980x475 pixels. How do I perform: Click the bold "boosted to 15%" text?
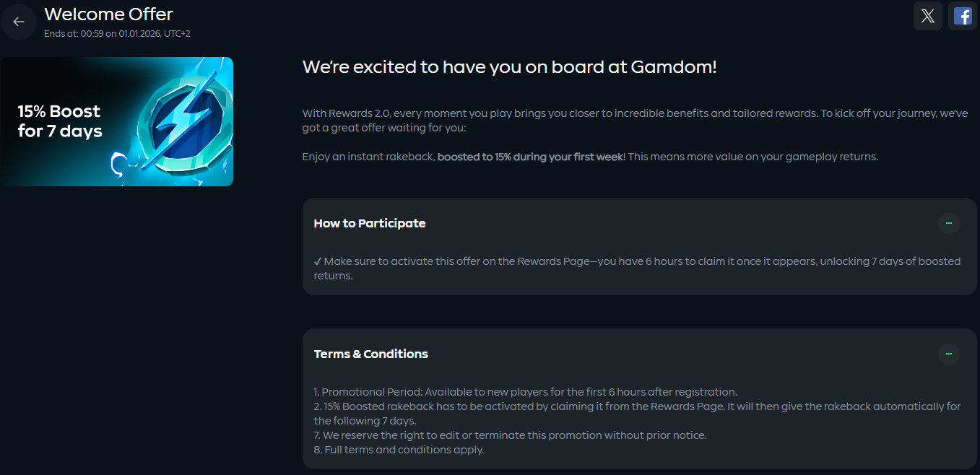click(529, 157)
